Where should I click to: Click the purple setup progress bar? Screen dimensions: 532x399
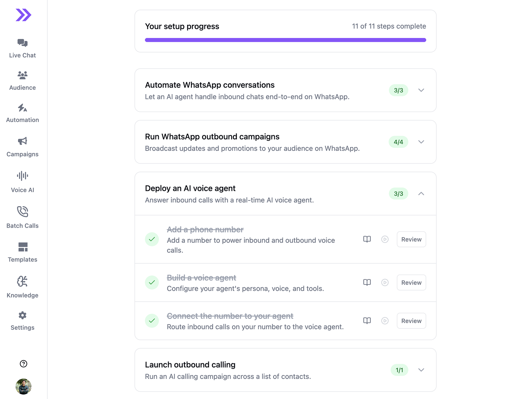[285, 40]
